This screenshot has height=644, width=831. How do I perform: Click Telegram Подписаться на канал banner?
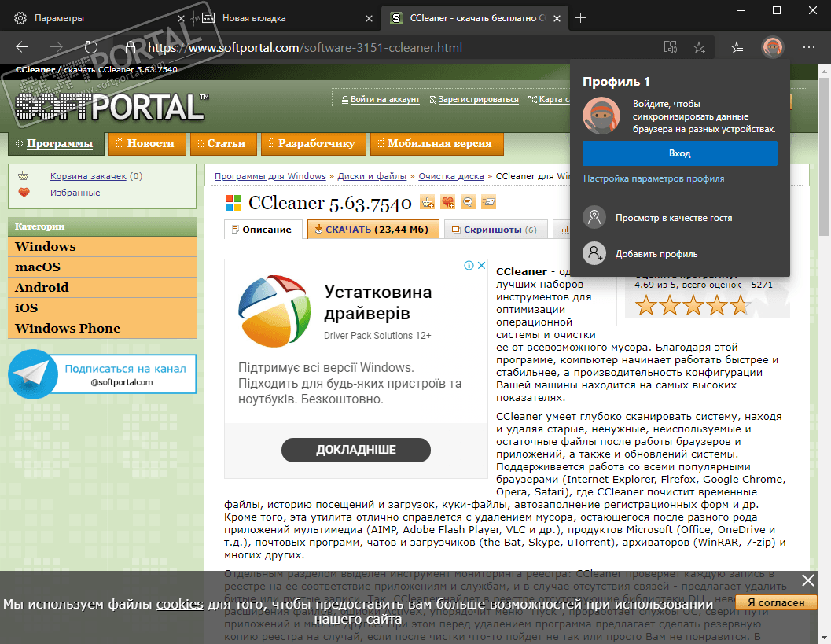click(x=102, y=374)
